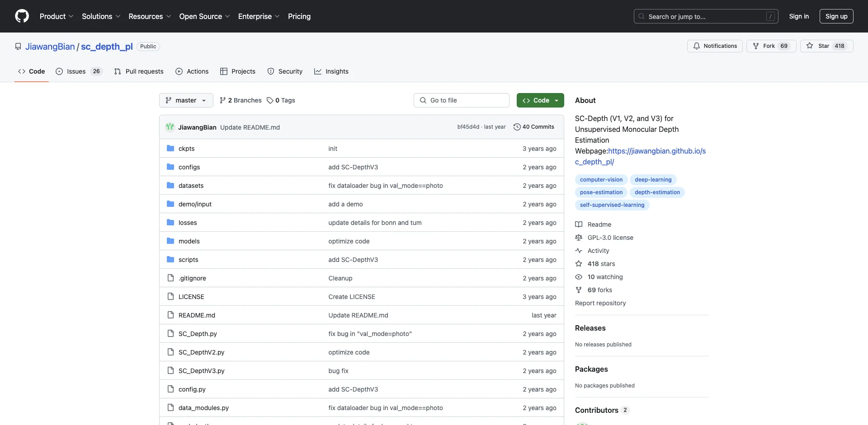Switch to the Issues tab
Image resolution: width=868 pixels, height=425 pixels.
point(79,71)
